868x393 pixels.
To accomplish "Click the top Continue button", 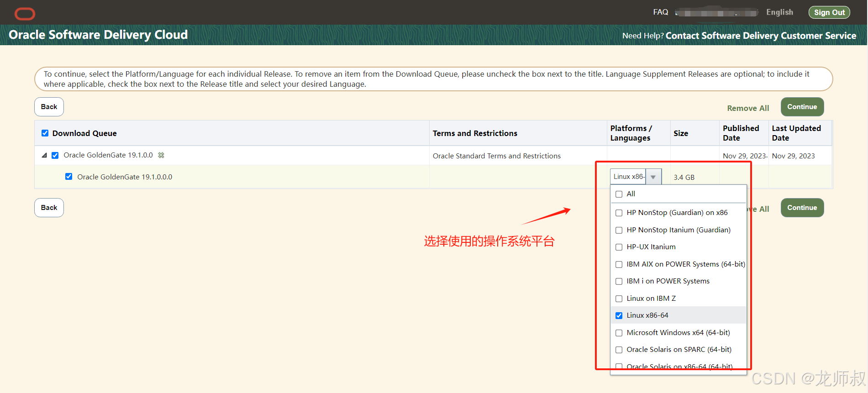I will tap(802, 107).
